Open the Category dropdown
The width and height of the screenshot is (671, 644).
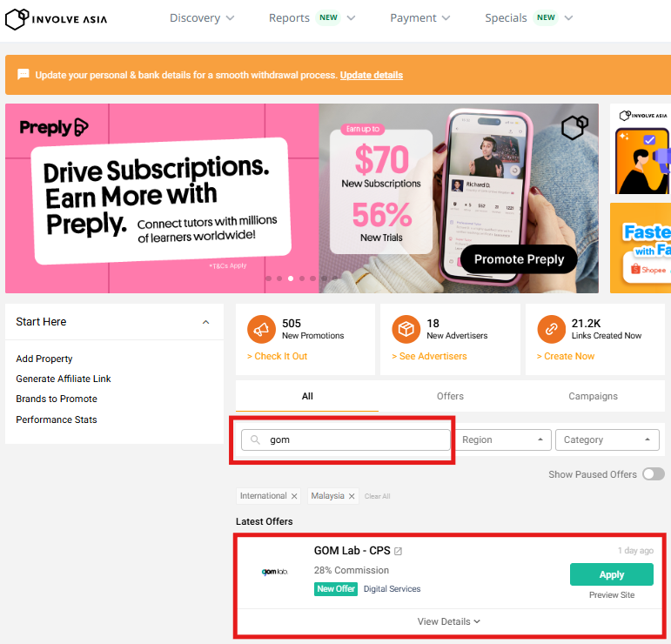607,440
